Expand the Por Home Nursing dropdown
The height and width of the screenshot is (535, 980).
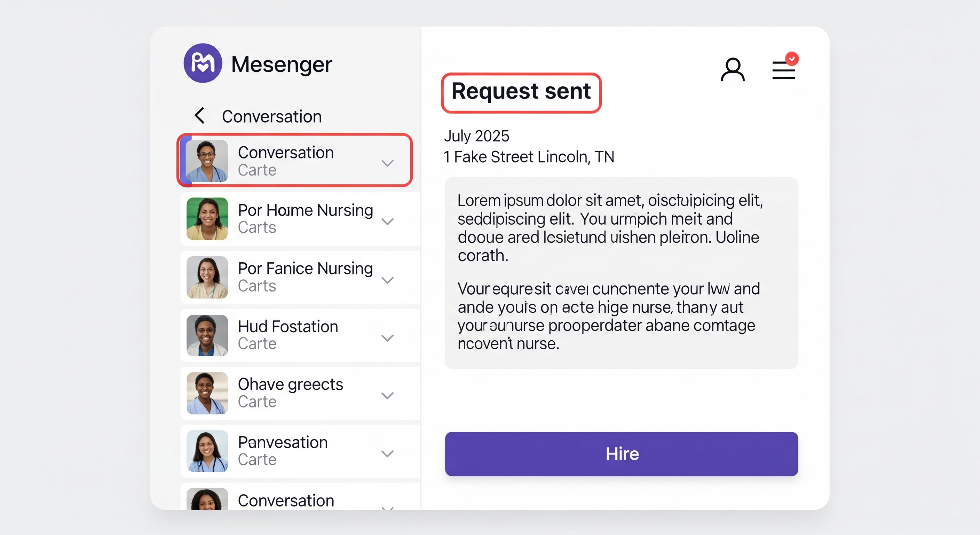[x=388, y=221]
